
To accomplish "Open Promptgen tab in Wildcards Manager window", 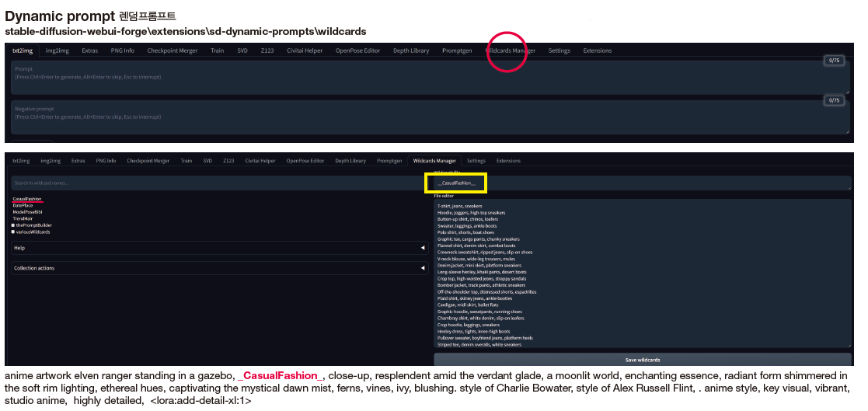I will click(389, 161).
